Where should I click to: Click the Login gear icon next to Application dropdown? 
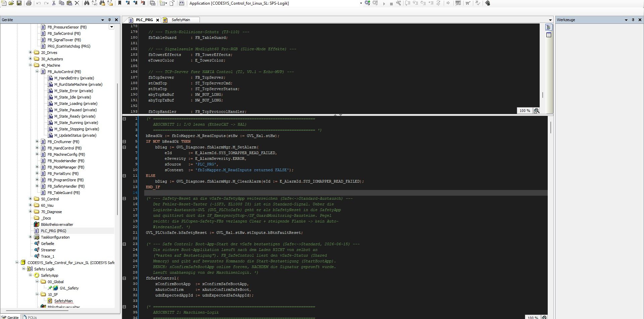click(368, 3)
